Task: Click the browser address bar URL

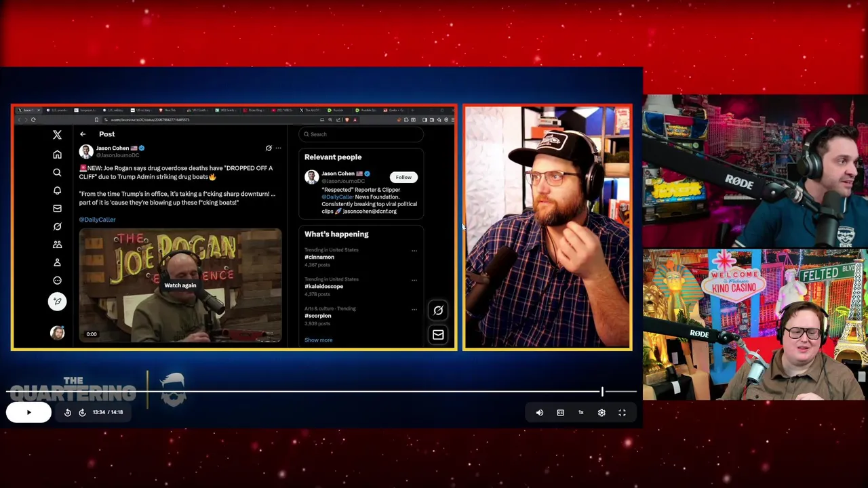Action: point(151,120)
